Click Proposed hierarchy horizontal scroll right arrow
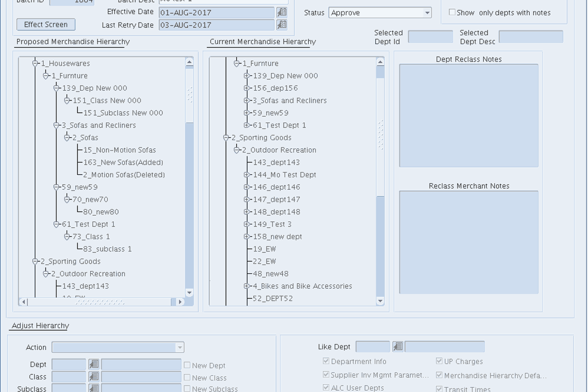Image resolution: width=588 pixels, height=392 pixels. pyautogui.click(x=180, y=302)
